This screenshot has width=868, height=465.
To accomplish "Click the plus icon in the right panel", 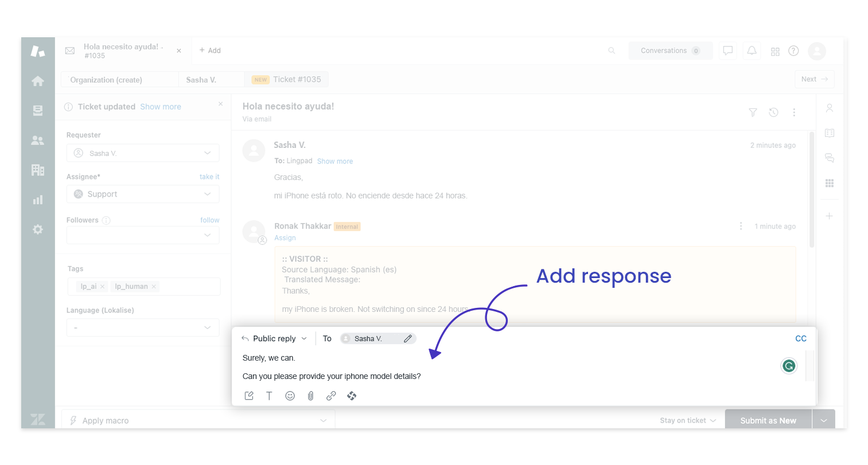I will coord(829,216).
